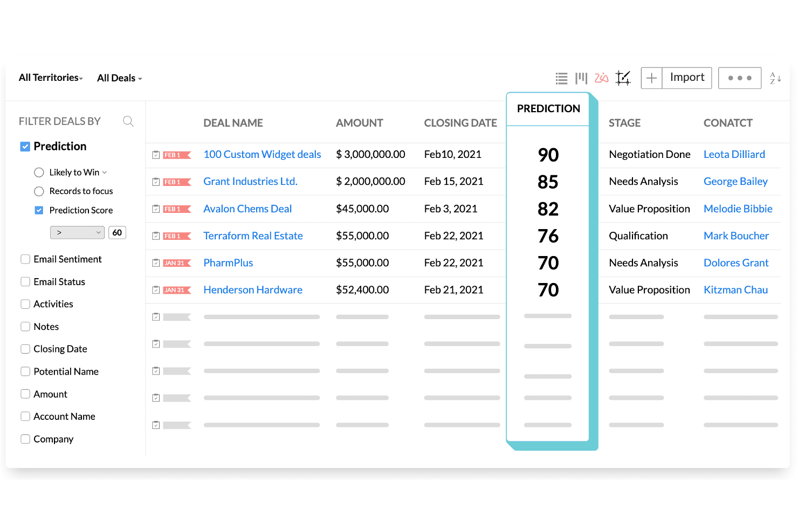
Task: Open All Deals view dropdown
Action: coord(120,78)
